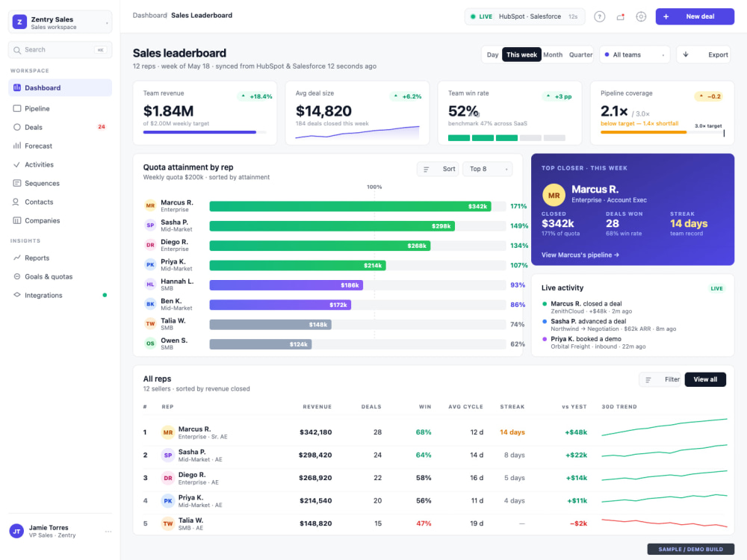Click Marcus R. green $342k quota bar
The height and width of the screenshot is (560, 747).
coord(350,206)
